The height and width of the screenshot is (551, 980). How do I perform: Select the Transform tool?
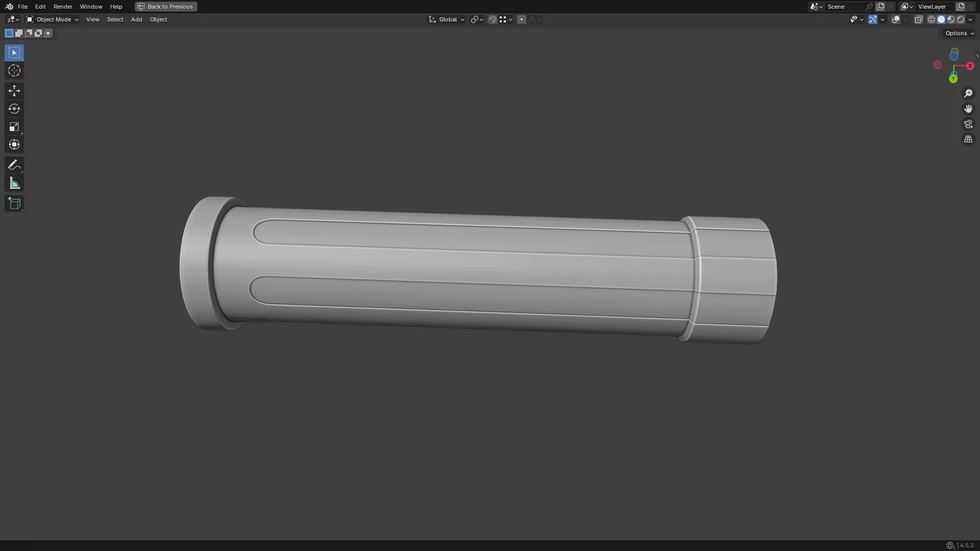[x=14, y=144]
